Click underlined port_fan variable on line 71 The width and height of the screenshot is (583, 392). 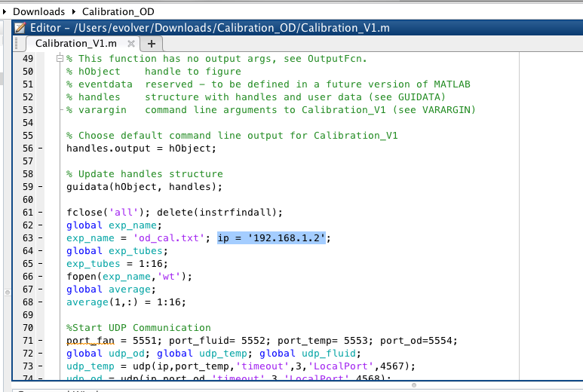coord(91,341)
